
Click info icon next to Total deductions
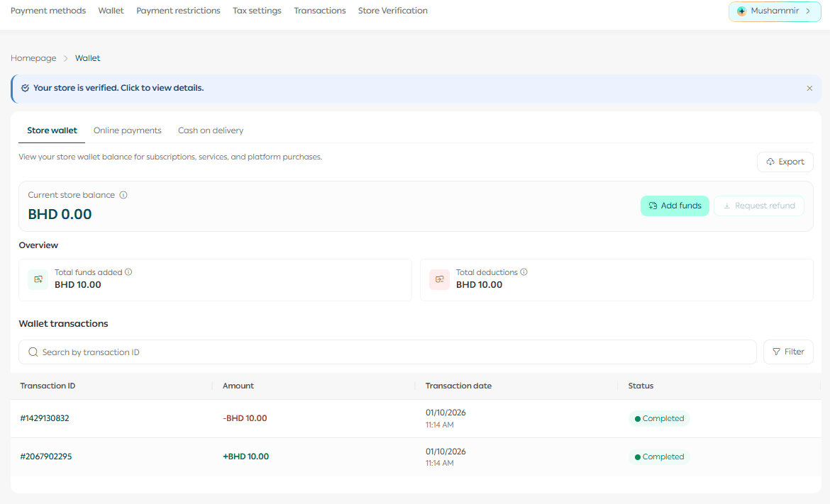(524, 272)
